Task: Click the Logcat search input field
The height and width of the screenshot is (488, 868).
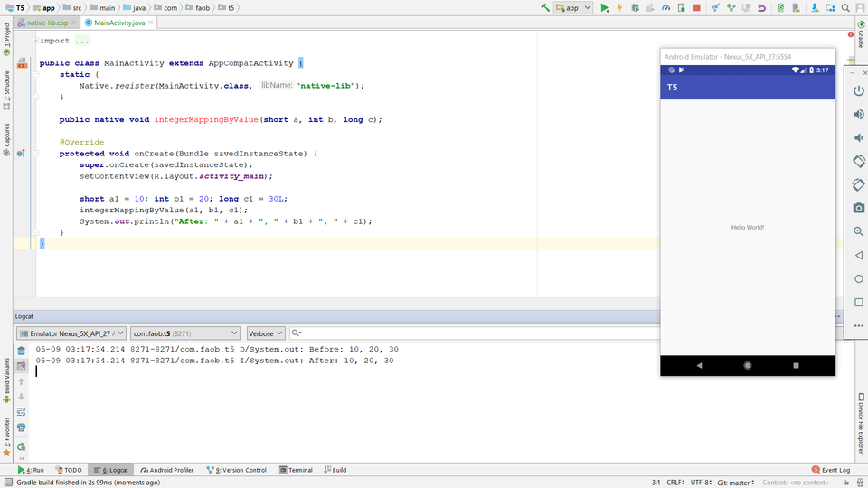Action: 475,333
